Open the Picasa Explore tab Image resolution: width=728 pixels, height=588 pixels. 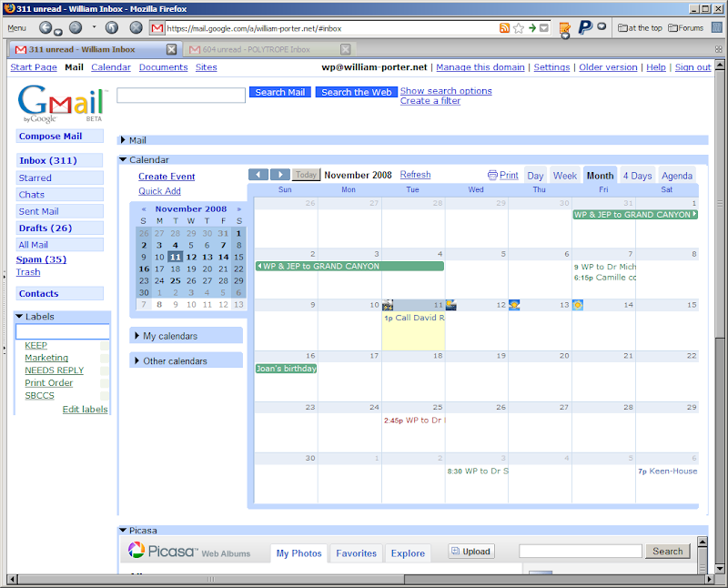pos(408,553)
